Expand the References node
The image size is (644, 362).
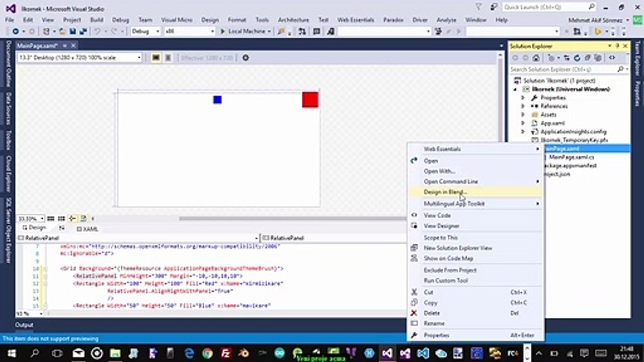(523, 106)
